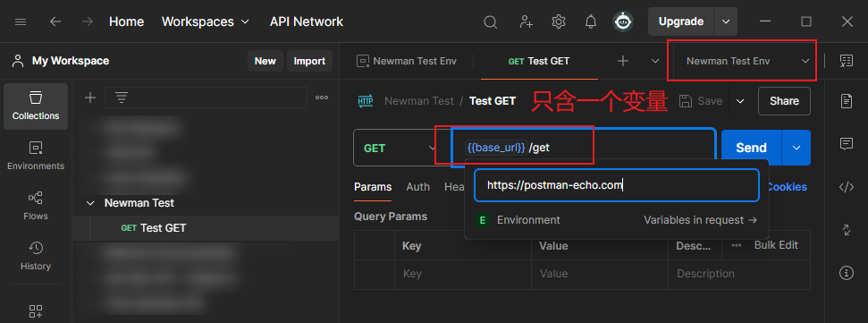This screenshot has width=868, height=323.
Task: Click the base_url value input field
Action: click(x=616, y=185)
